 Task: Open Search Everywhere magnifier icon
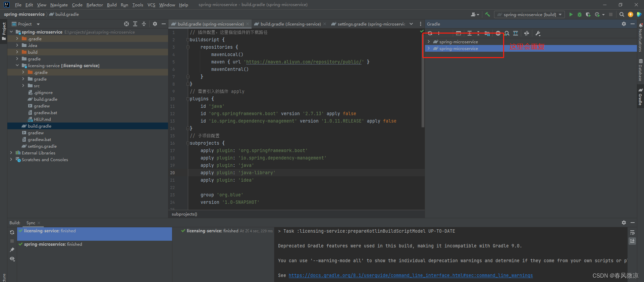pyautogui.click(x=622, y=14)
